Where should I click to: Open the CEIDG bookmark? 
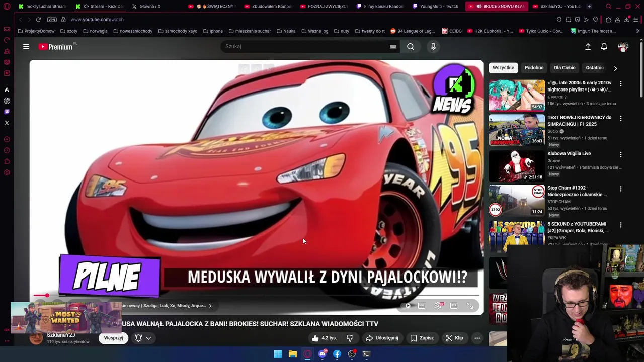click(x=452, y=31)
